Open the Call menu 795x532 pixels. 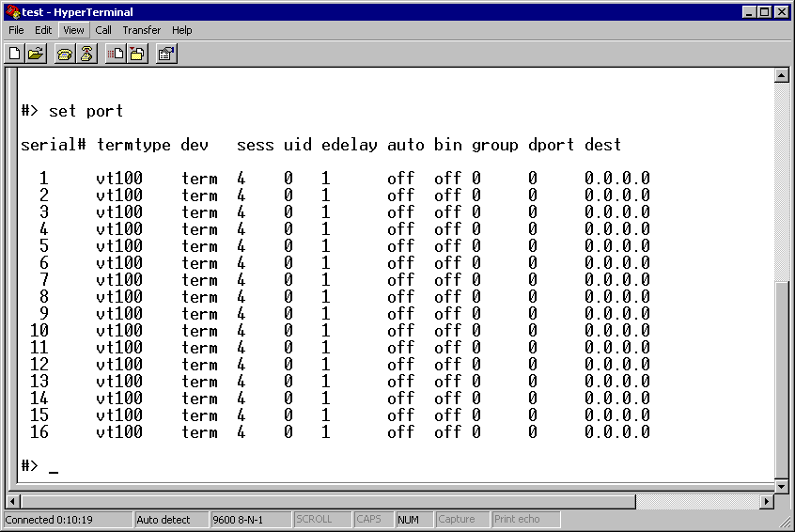[x=103, y=30]
